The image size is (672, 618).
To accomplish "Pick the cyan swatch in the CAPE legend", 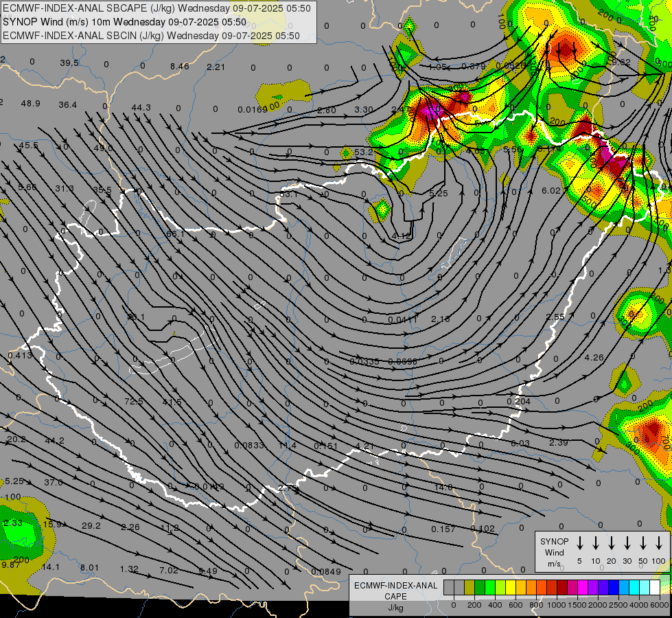I will click(x=634, y=588).
